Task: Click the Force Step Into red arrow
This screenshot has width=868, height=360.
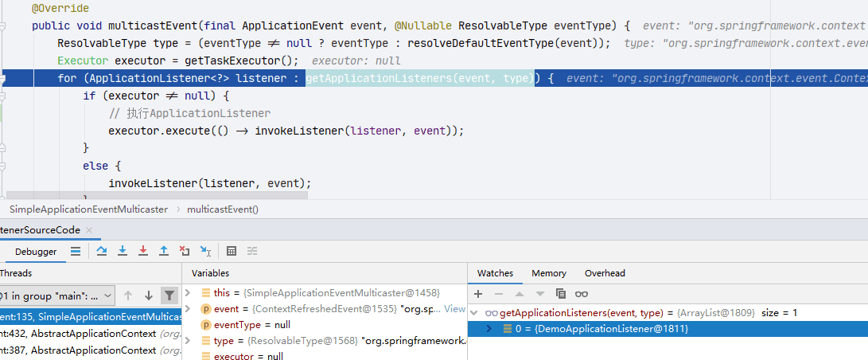Action: tap(143, 251)
